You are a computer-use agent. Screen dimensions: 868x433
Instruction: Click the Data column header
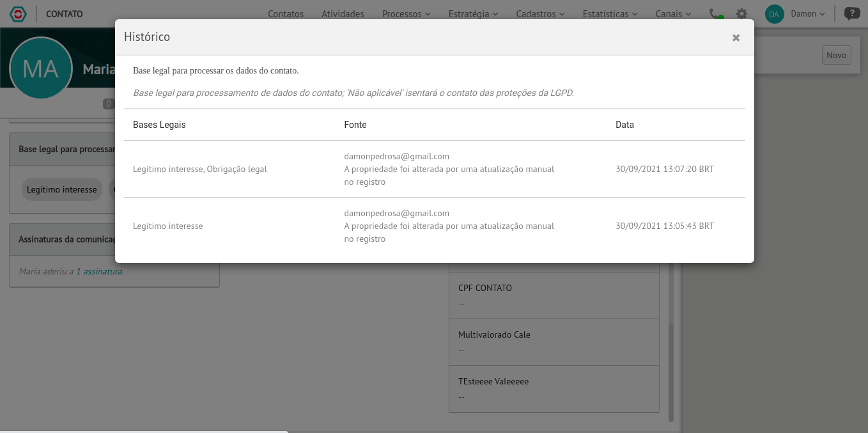[x=624, y=125]
